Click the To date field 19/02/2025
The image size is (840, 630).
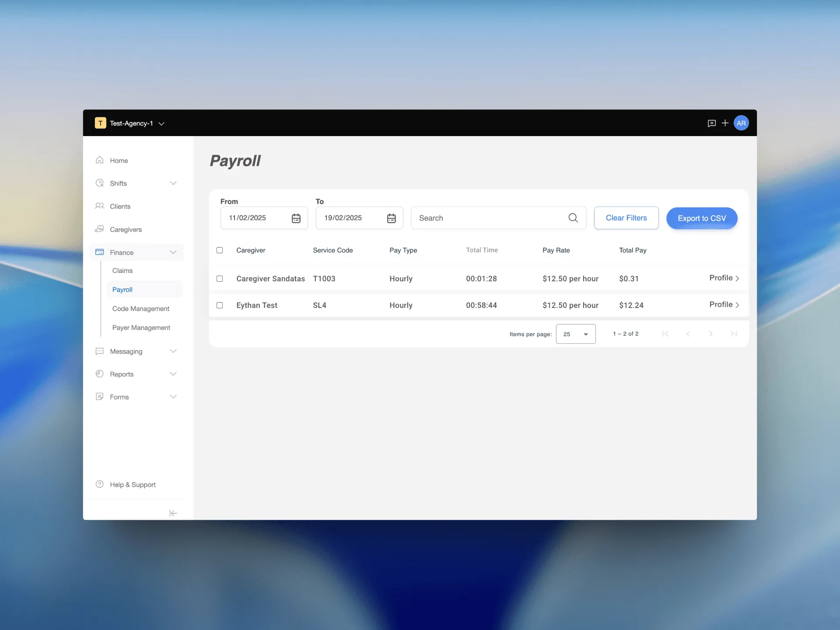click(360, 218)
